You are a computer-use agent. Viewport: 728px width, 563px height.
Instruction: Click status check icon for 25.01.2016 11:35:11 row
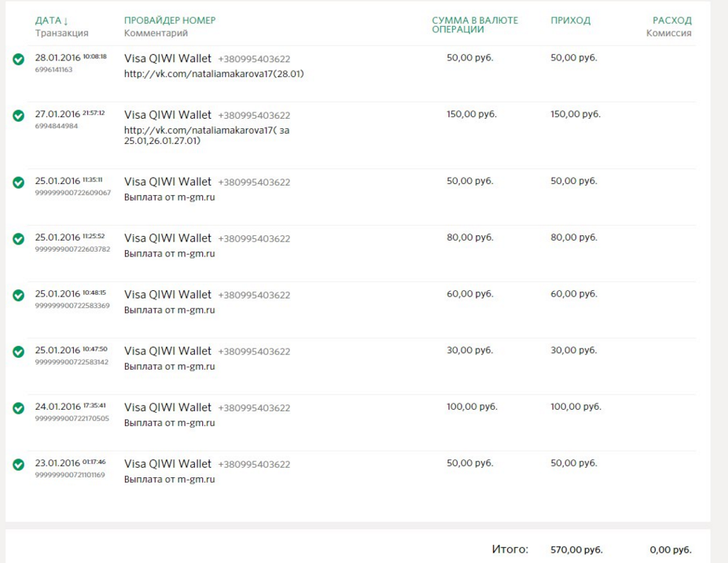point(19,182)
